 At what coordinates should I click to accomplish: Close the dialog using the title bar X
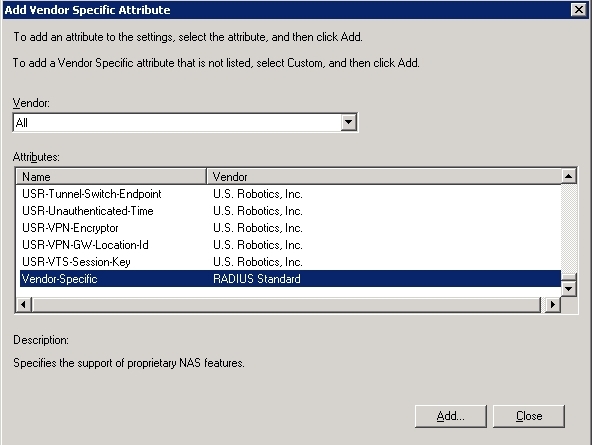click(578, 9)
